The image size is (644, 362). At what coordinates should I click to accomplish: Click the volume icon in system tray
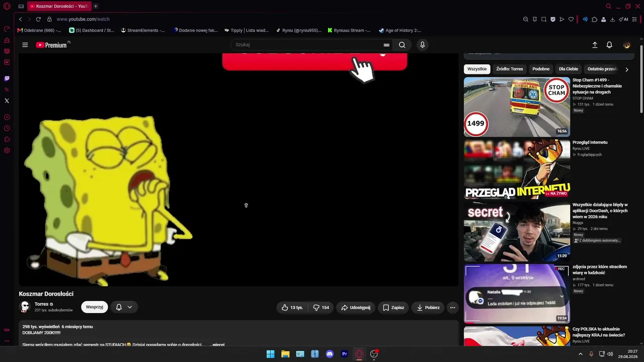coord(610,354)
